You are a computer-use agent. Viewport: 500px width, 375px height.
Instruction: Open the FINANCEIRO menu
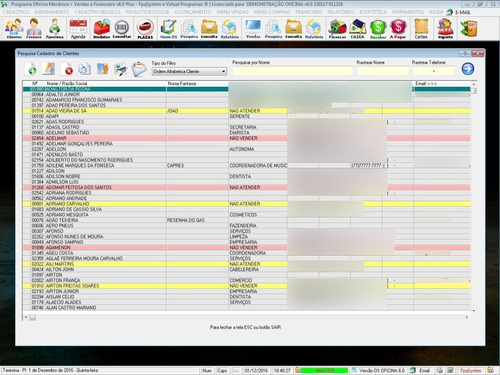click(309, 12)
